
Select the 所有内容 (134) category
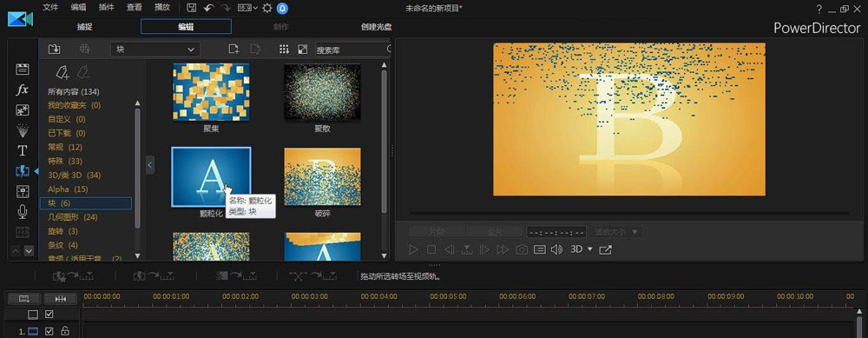coord(74,91)
